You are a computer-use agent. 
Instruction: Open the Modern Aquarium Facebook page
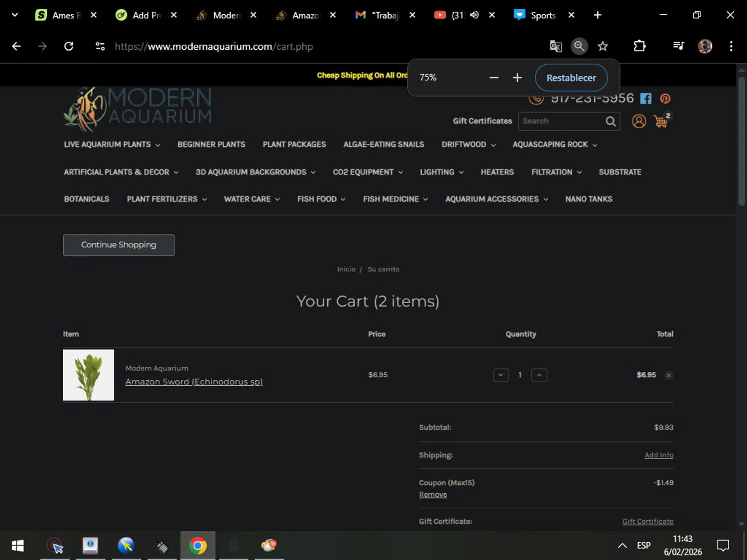tap(645, 99)
